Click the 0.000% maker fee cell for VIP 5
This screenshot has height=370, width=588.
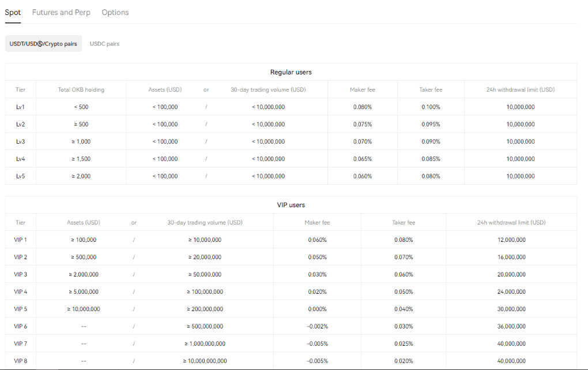[x=316, y=309]
